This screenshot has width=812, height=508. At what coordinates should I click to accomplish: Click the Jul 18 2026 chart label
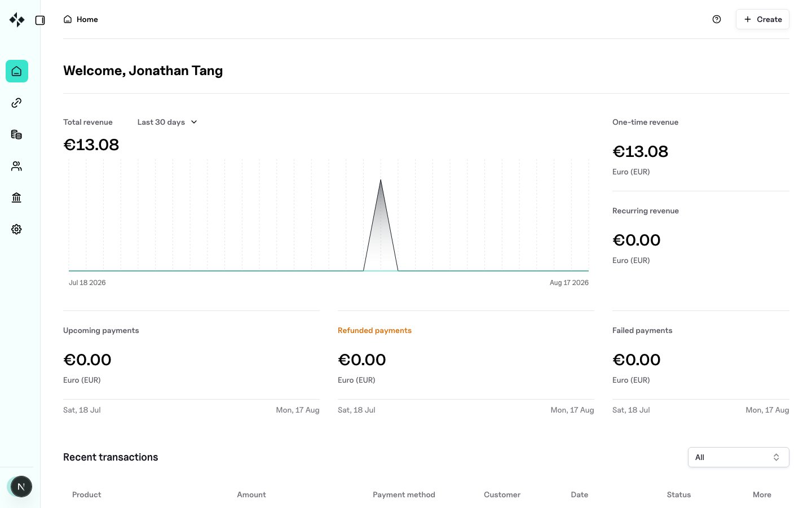[x=87, y=283]
